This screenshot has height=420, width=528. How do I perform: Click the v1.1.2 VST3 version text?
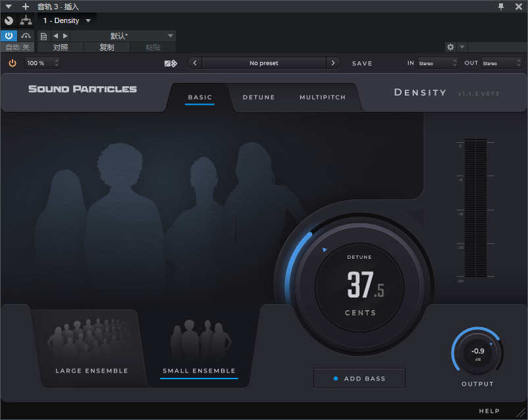[x=478, y=93]
